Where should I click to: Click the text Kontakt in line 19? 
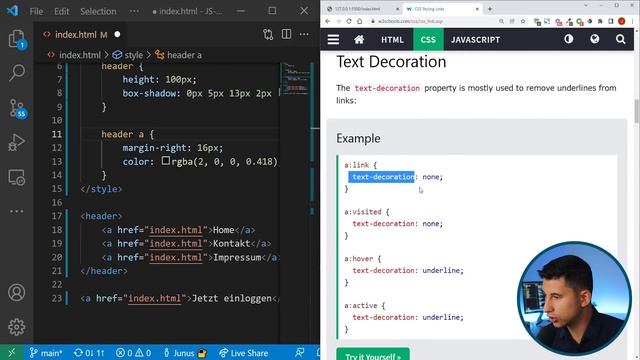point(231,244)
